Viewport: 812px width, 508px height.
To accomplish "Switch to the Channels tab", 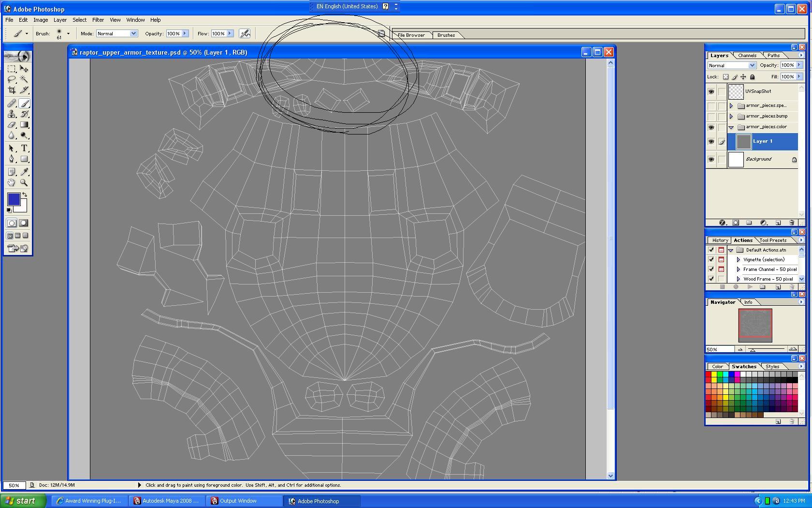I will coord(747,55).
